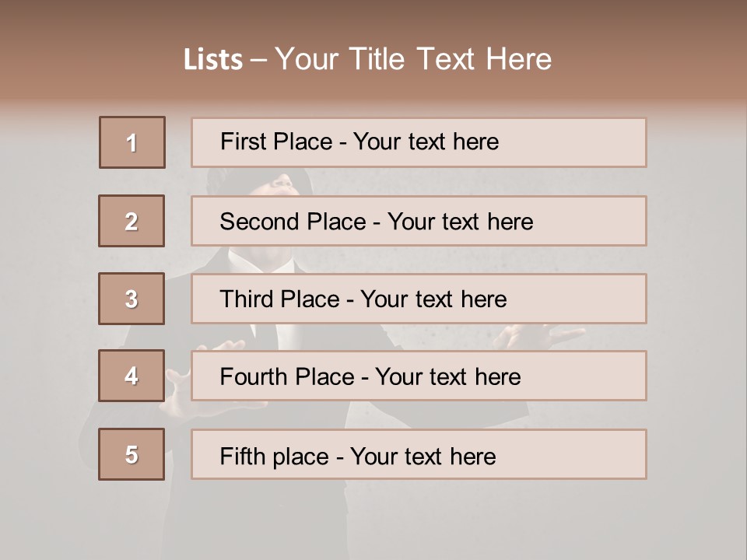
Task: Click 'Your Title Text Here' in the heading
Action: point(413,60)
